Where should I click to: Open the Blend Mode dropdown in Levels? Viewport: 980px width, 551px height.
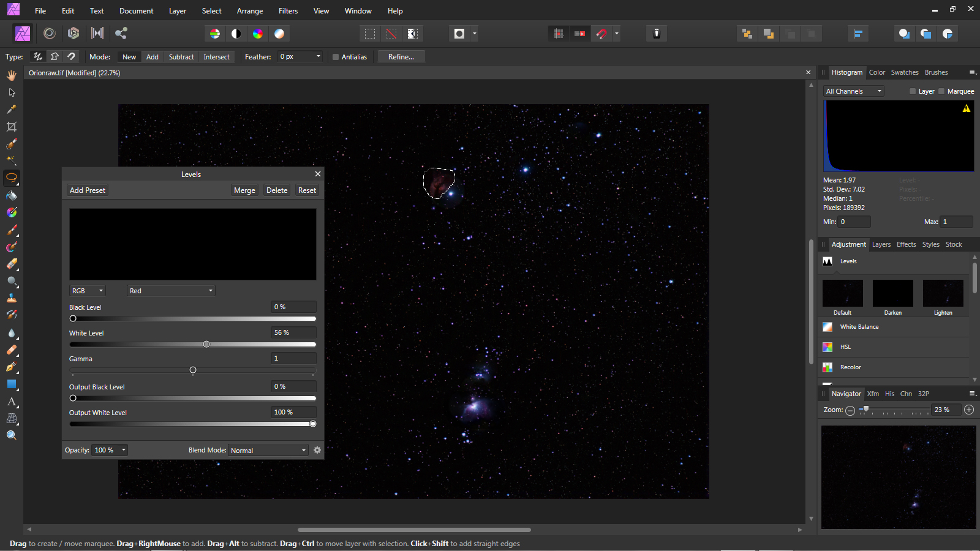click(x=268, y=450)
